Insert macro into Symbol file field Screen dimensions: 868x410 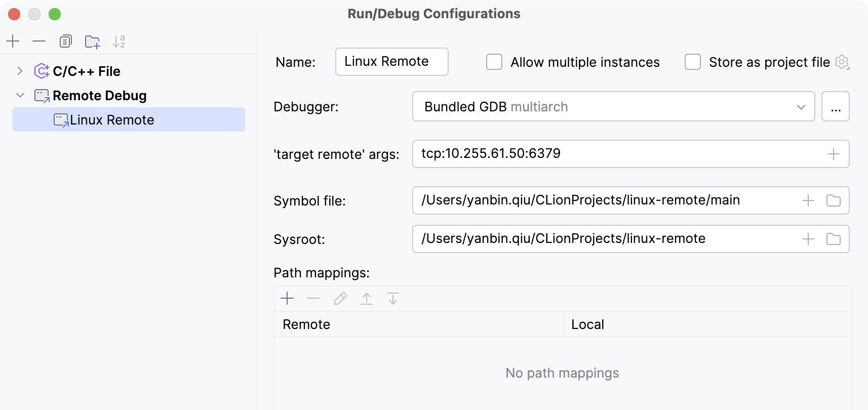808,200
